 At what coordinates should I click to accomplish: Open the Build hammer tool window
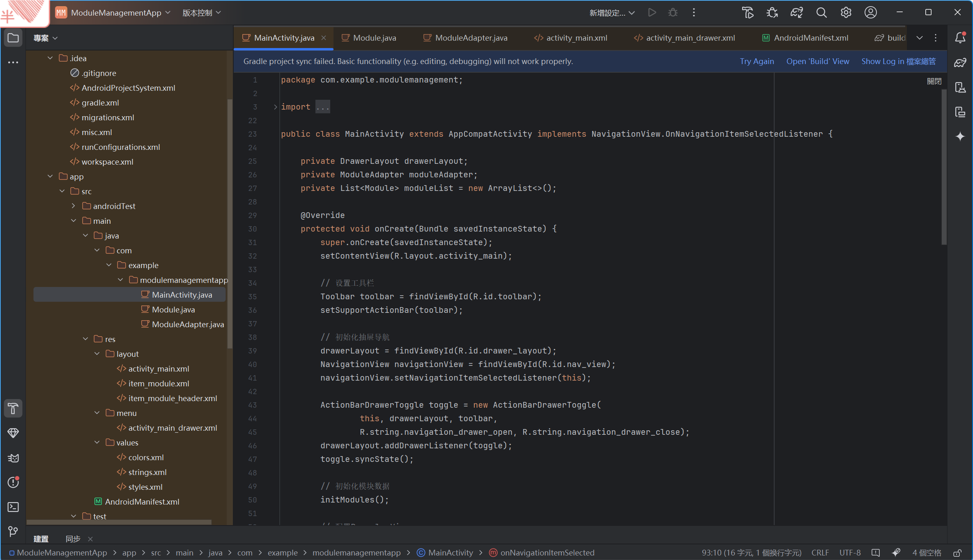pyautogui.click(x=13, y=409)
